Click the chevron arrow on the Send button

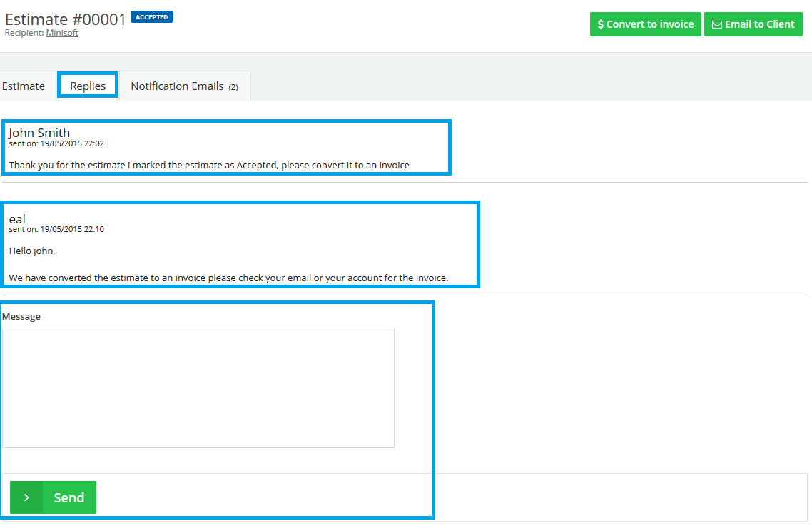(26, 497)
